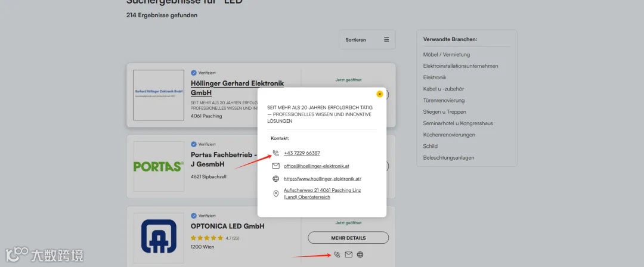Select Küchenrenovierungen related branch
The height and width of the screenshot is (267, 644).
450,135
